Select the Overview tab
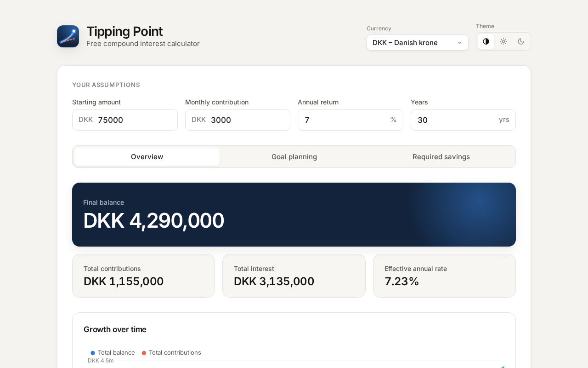 (x=147, y=157)
